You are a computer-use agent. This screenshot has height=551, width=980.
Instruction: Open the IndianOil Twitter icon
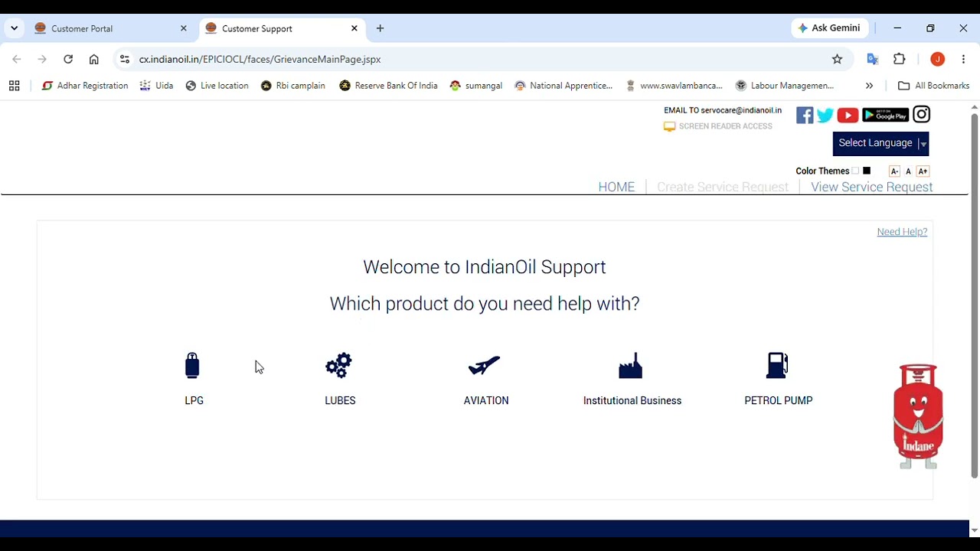click(825, 116)
